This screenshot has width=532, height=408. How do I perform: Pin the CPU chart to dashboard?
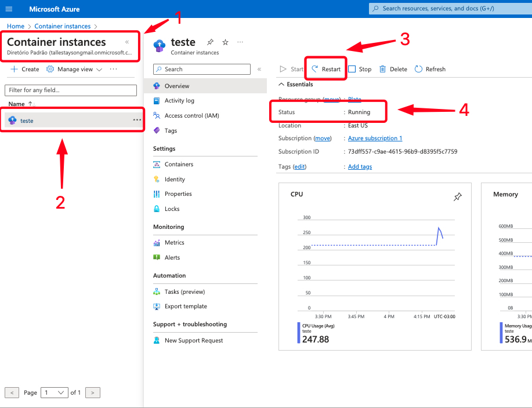(x=457, y=197)
